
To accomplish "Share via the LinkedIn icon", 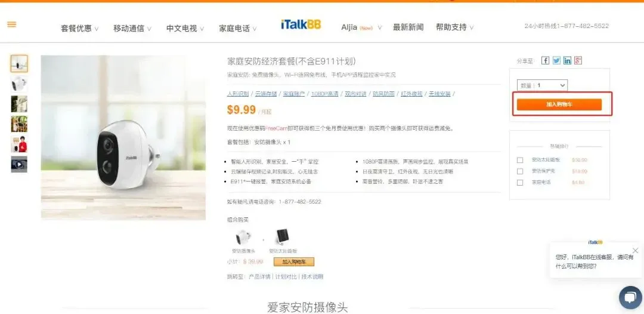I will pos(567,61).
